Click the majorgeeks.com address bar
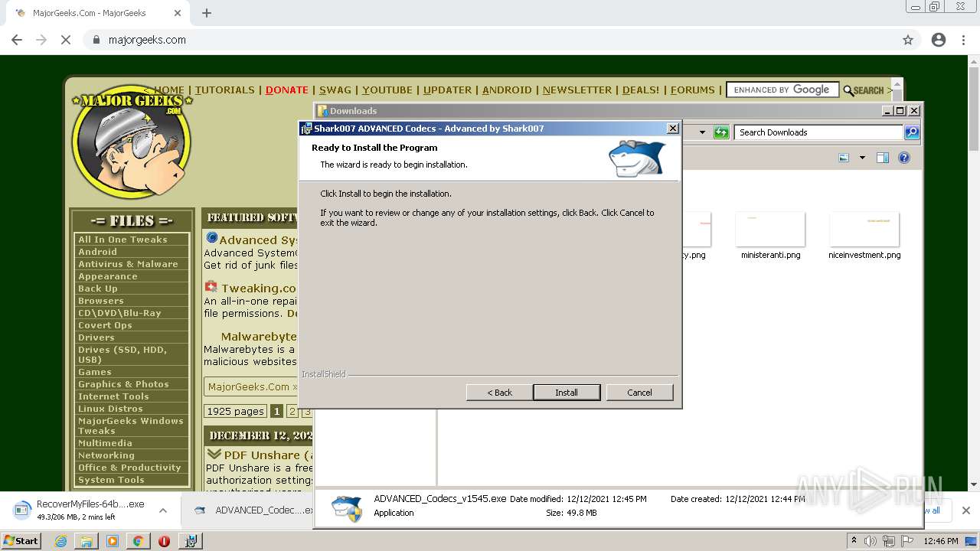 [x=490, y=40]
